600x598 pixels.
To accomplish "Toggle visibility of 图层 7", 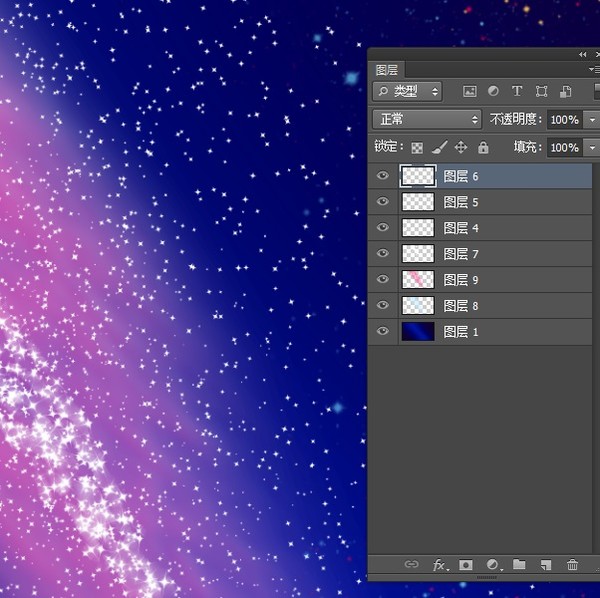I will click(382, 253).
